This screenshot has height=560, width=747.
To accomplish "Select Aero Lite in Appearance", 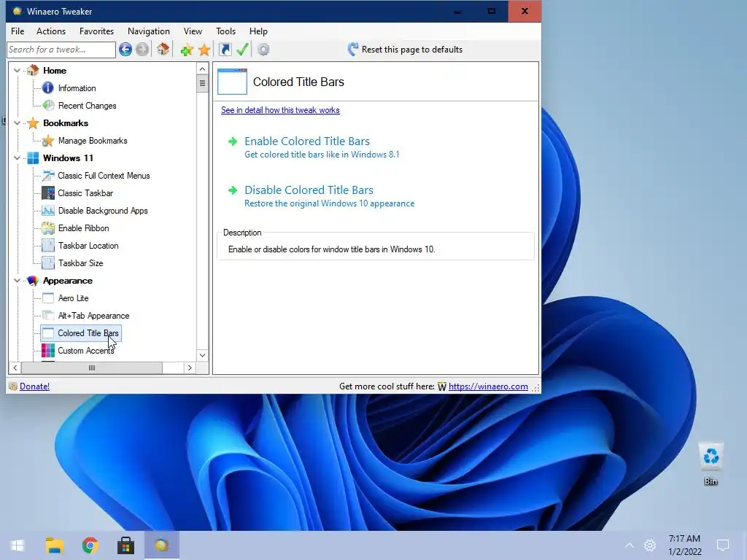I will click(74, 298).
